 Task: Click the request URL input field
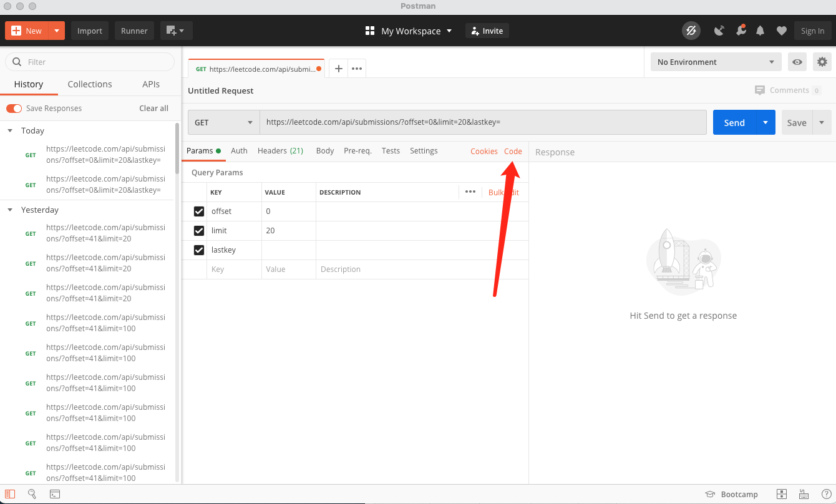483,122
